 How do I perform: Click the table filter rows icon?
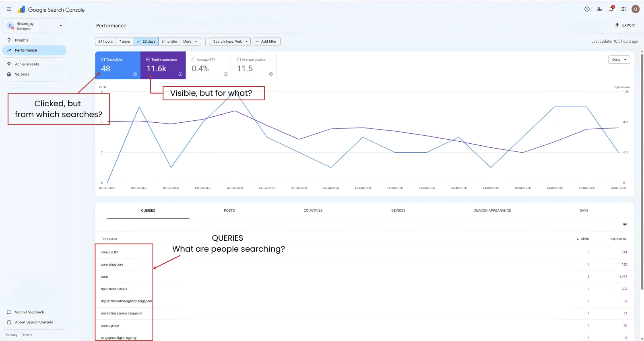tap(625, 225)
